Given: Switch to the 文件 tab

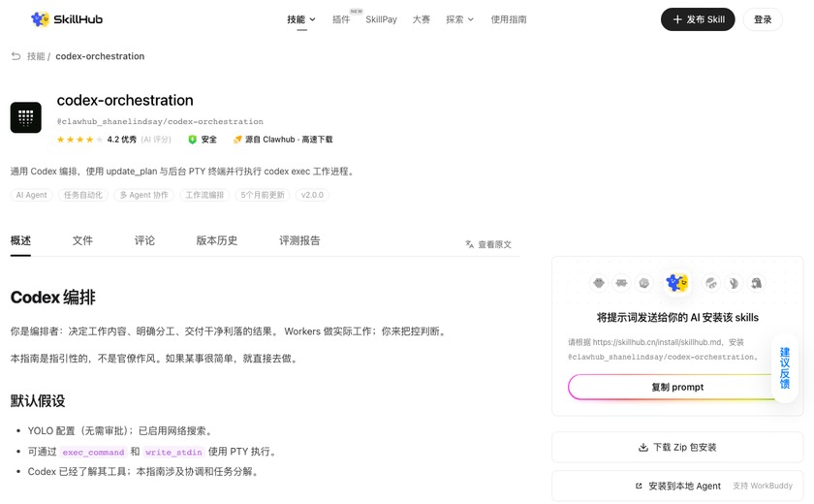Looking at the screenshot, I should (x=82, y=240).
